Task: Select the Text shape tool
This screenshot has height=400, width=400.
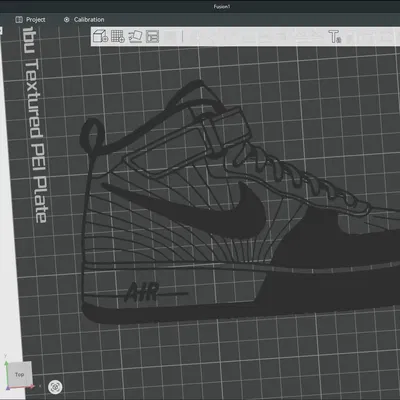Action: pos(334,36)
